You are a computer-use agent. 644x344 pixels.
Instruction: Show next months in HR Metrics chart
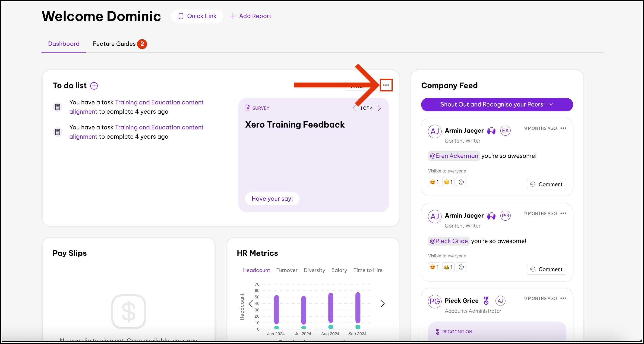click(x=382, y=303)
